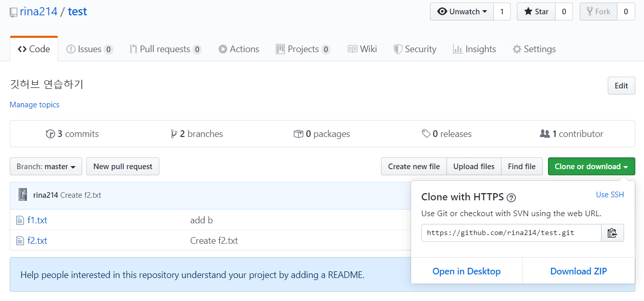Screen dimensions: 644x301
Task: Click the Upload files button
Action: pos(474,167)
